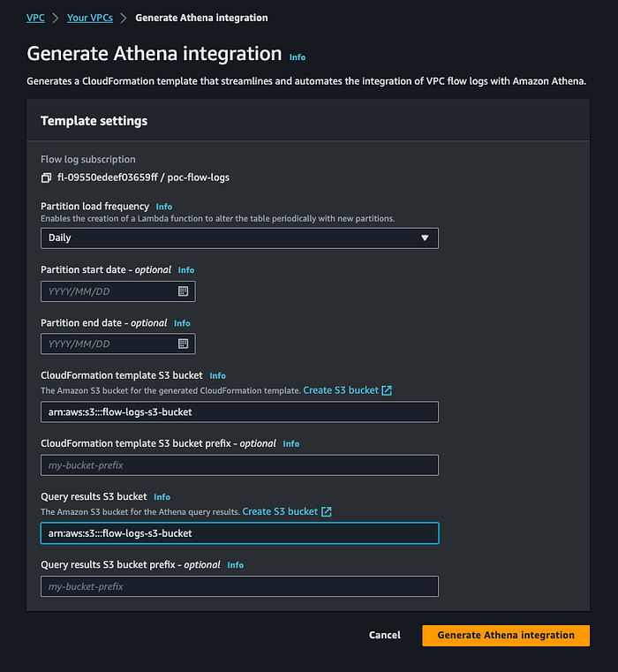Expand the Partition load frequency dropdown arrow
Viewport: 618px width, 672px height.
point(425,238)
